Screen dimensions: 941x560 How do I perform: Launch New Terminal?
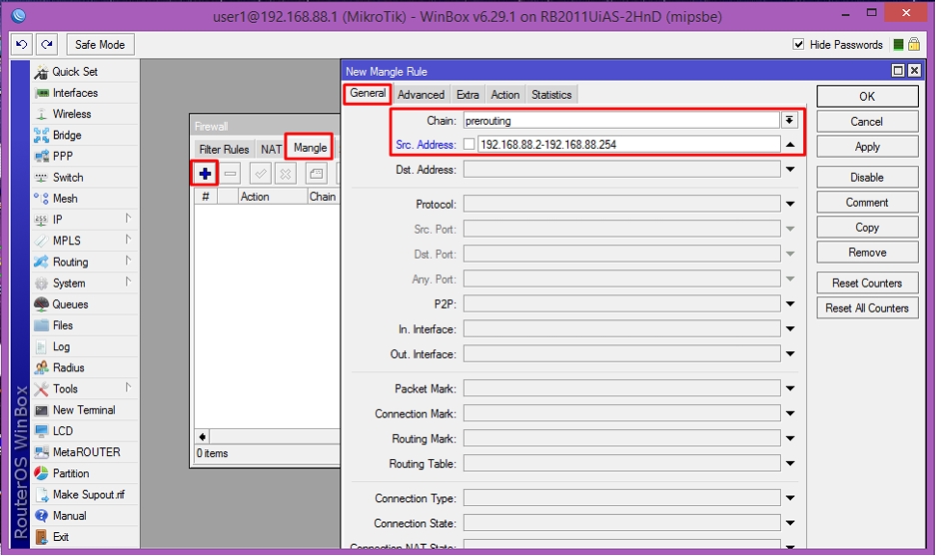coord(84,410)
